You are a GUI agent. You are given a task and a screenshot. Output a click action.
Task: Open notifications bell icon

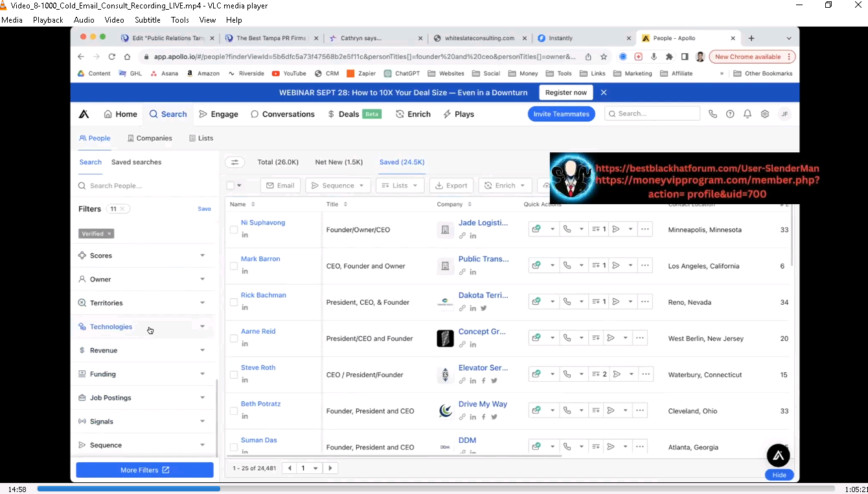coord(748,114)
